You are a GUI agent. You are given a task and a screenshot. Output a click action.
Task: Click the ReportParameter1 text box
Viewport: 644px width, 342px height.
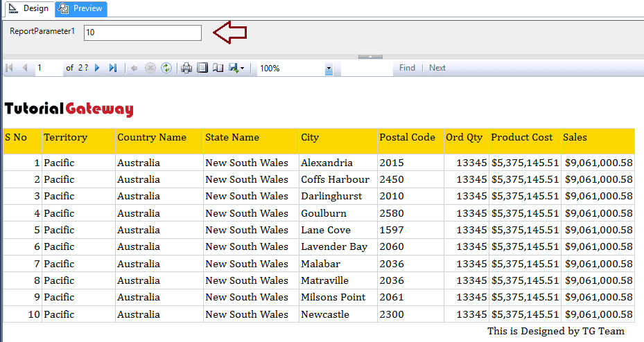click(x=142, y=33)
